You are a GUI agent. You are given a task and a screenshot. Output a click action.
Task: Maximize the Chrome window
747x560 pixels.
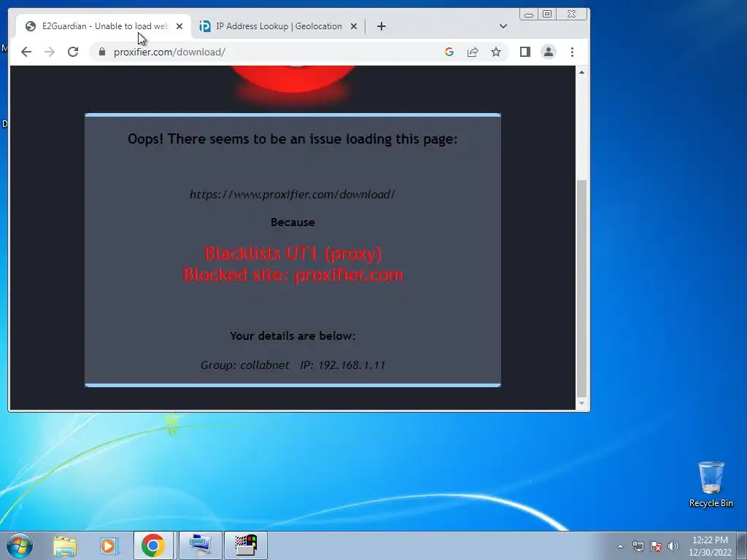click(547, 15)
